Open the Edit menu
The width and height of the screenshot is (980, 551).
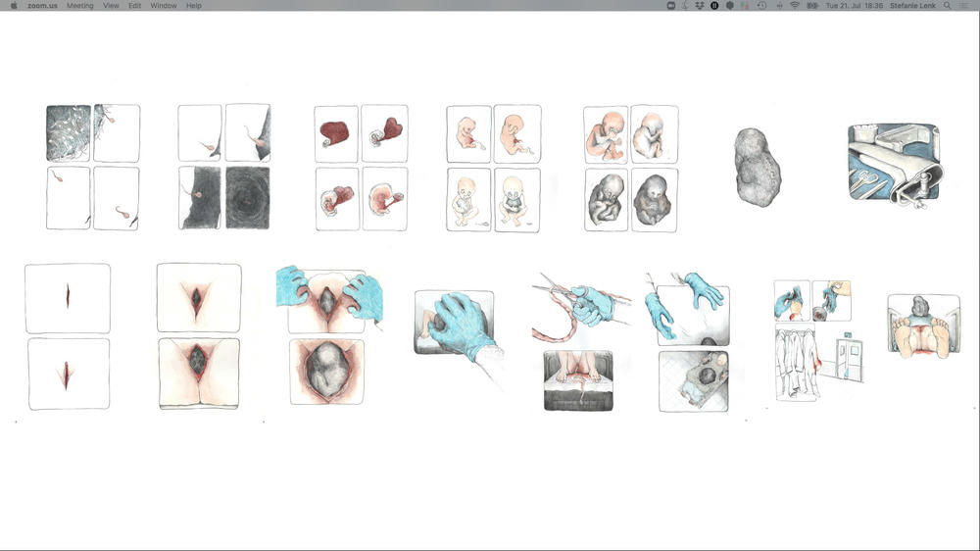coord(135,6)
